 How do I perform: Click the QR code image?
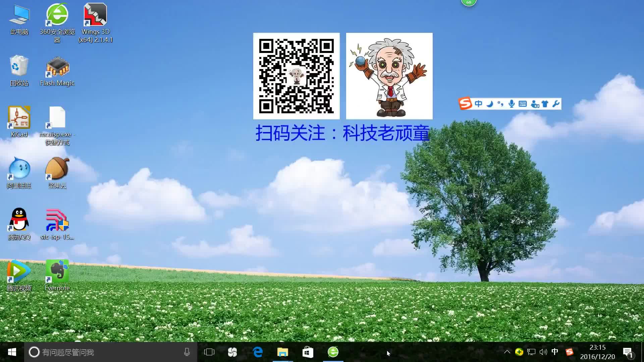(297, 76)
